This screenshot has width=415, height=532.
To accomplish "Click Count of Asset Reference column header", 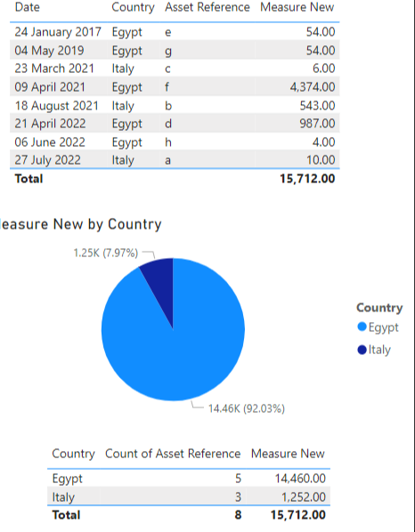I will pyautogui.click(x=173, y=454).
